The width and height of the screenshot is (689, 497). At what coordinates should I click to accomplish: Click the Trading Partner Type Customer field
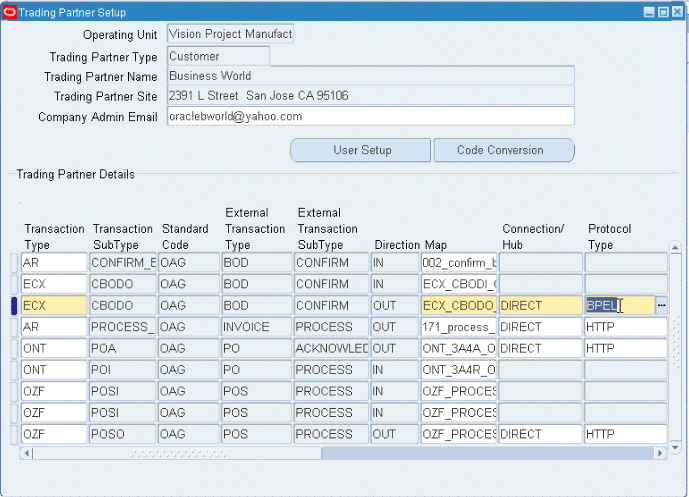pos(218,56)
